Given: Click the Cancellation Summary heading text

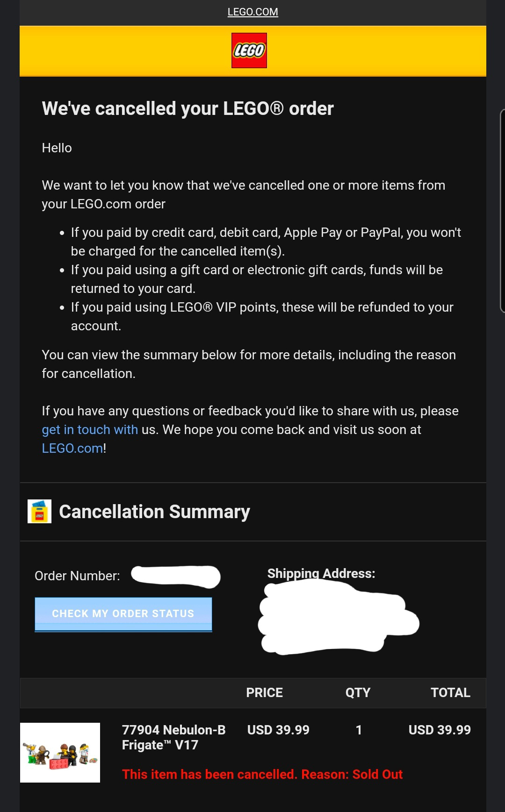Looking at the screenshot, I should 154,512.
